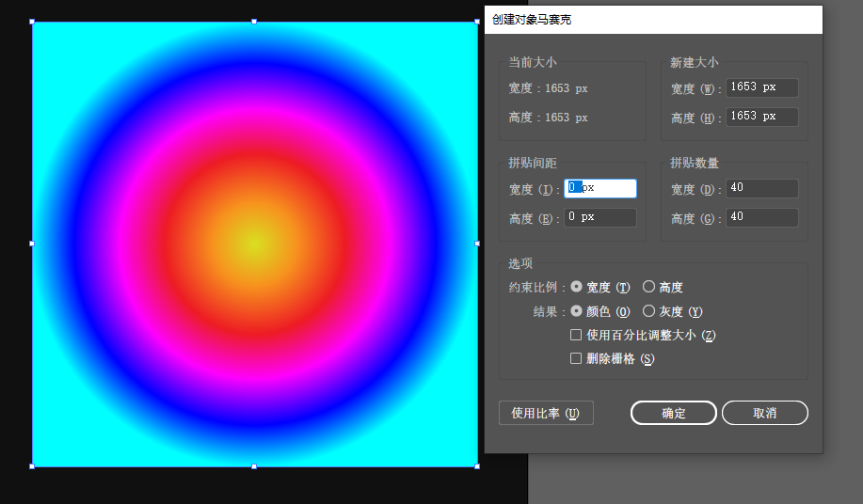Click the 当前大小 group label
The height and width of the screenshot is (504, 863).
pos(533,62)
